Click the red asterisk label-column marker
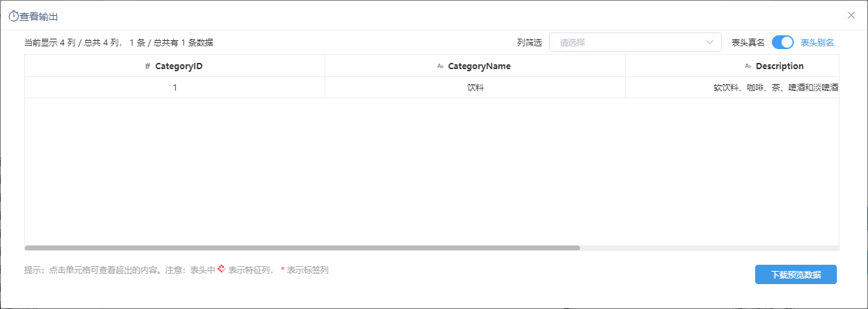The height and width of the screenshot is (309, 868). tap(282, 270)
